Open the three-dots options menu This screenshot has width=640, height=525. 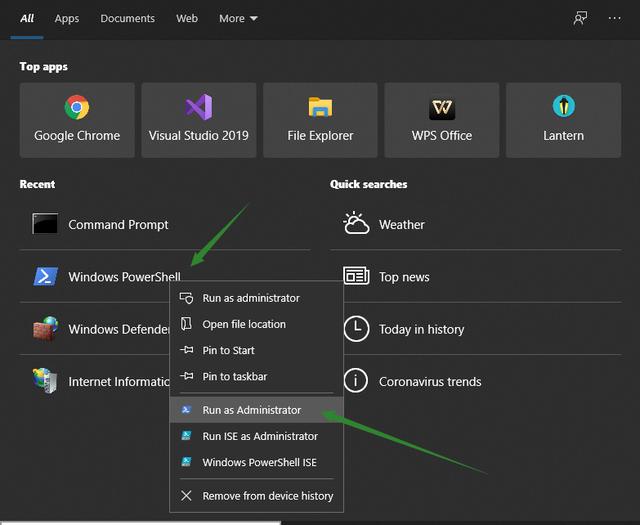coord(614,18)
